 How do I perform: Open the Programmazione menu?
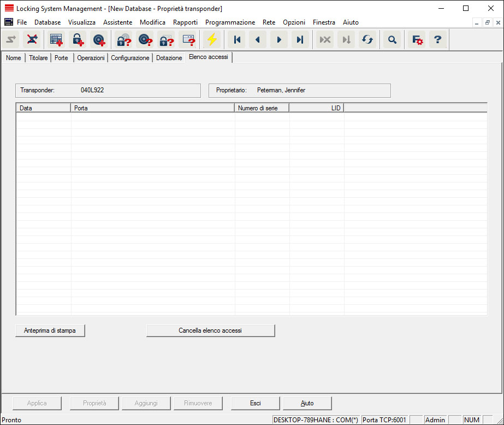coord(230,22)
